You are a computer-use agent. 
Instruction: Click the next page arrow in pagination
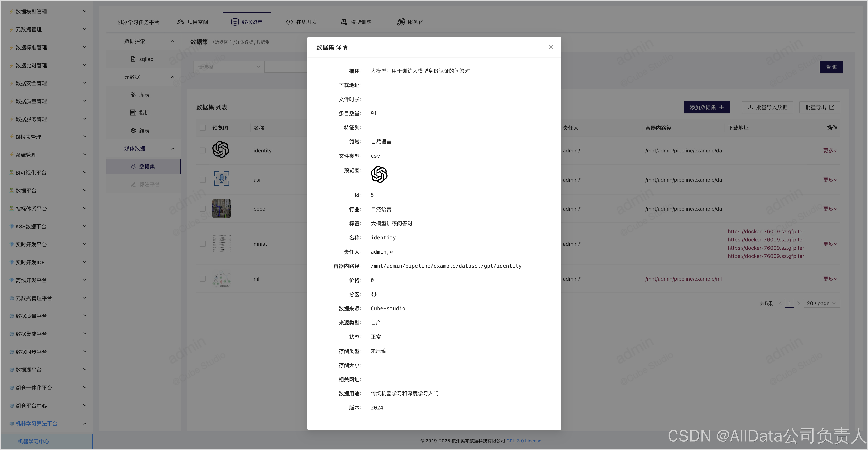798,303
